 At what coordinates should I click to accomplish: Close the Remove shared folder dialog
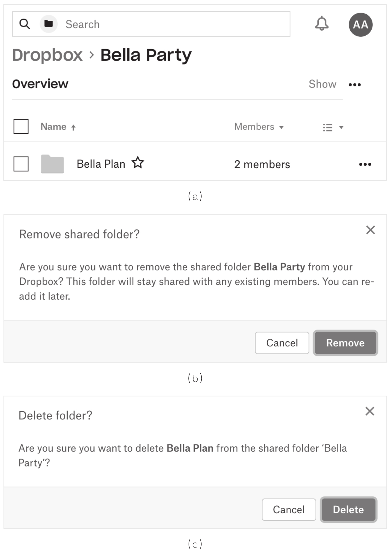tap(370, 230)
